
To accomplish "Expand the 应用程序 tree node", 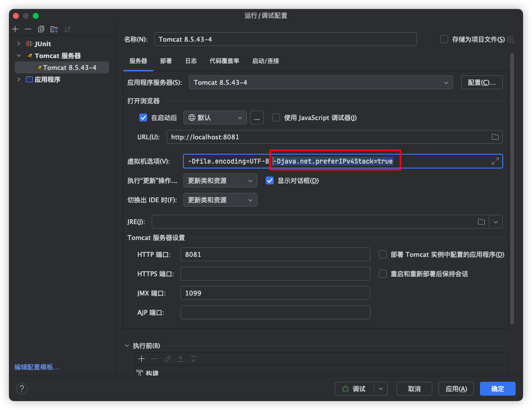I will pos(19,79).
